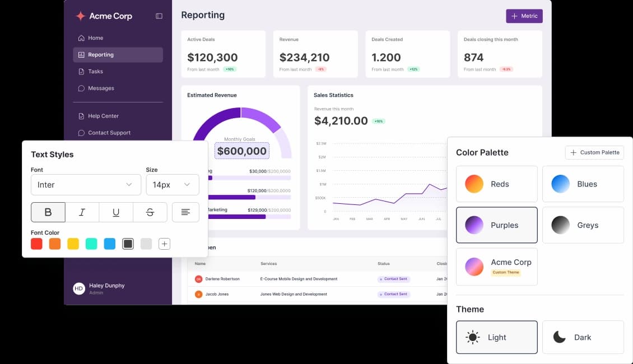Viewport: 633px width, 364px height.
Task: Open the Font dropdown showing Inter
Action: point(86,185)
